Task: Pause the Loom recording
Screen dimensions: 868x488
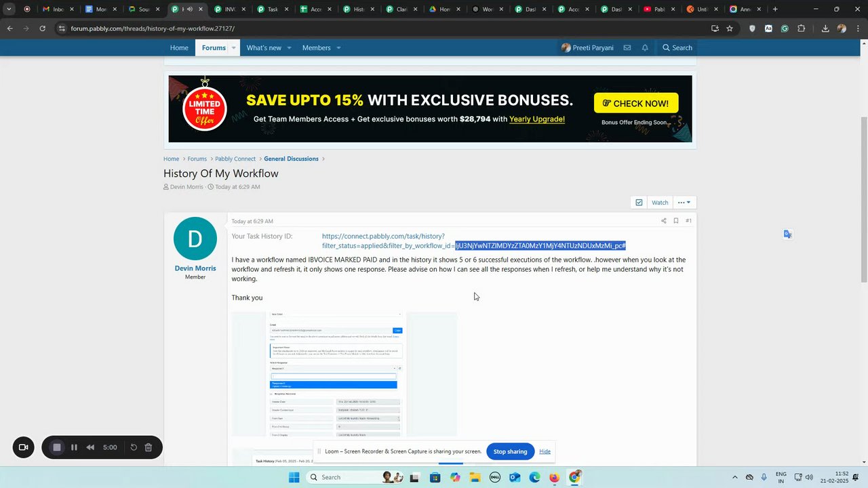Action: point(74,447)
